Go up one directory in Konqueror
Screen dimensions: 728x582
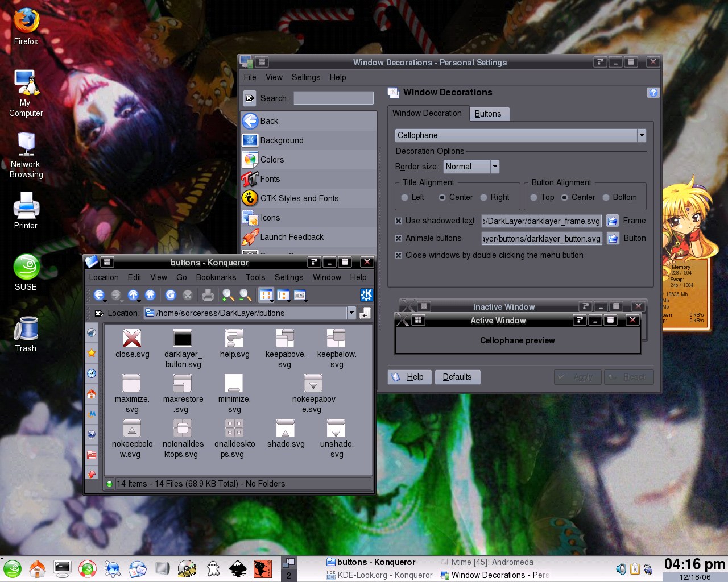tap(133, 294)
